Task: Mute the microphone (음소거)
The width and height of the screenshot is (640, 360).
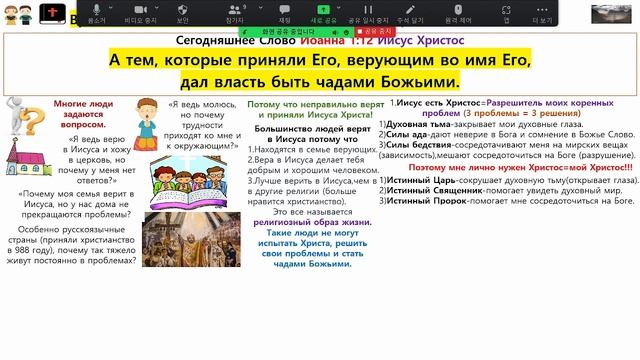Action: tap(96, 13)
